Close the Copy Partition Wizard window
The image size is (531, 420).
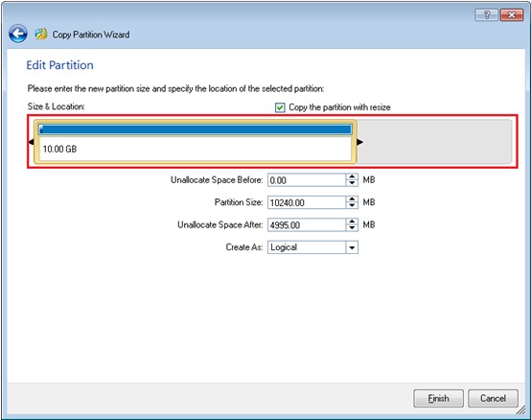click(x=511, y=15)
